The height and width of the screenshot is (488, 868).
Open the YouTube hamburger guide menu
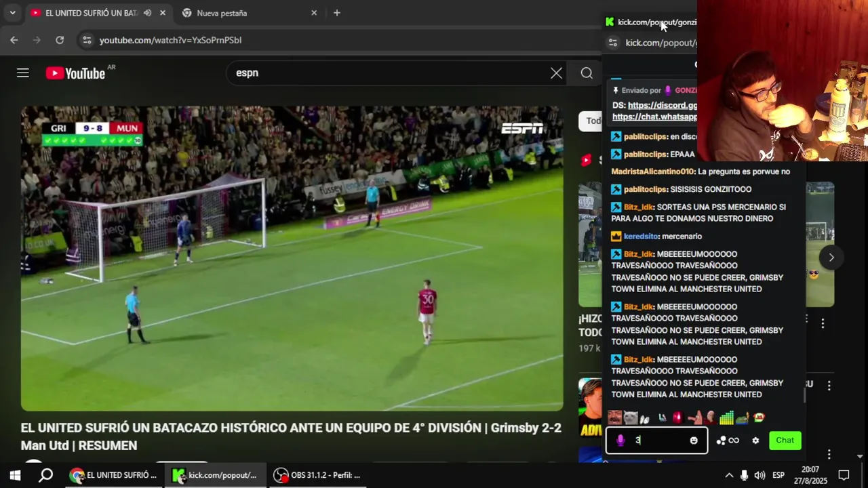pyautogui.click(x=23, y=73)
